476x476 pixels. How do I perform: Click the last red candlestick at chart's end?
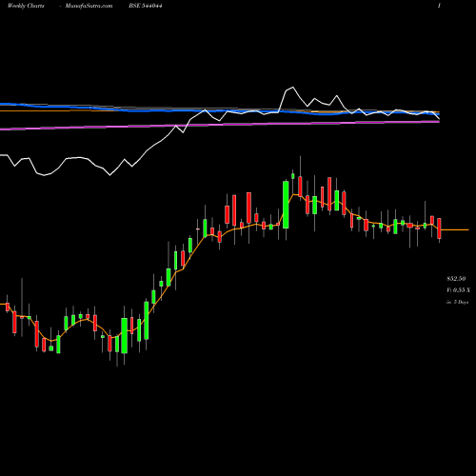439,228
